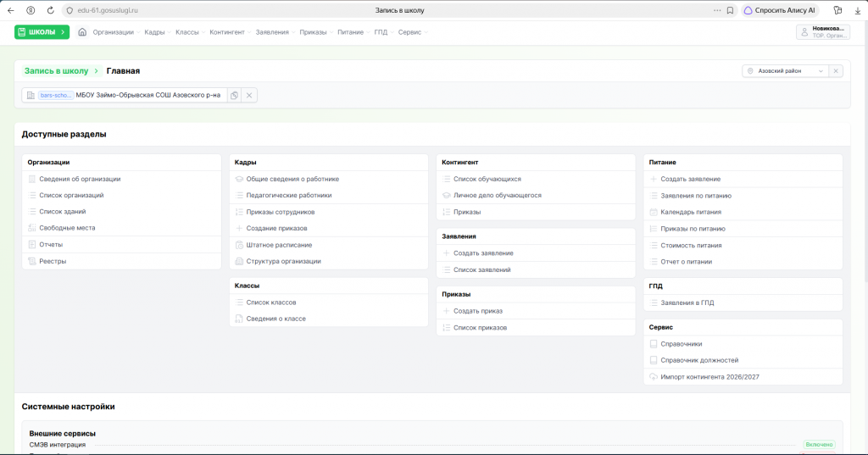Go back with the browser back arrow
This screenshot has width=868, height=455.
pos(10,10)
